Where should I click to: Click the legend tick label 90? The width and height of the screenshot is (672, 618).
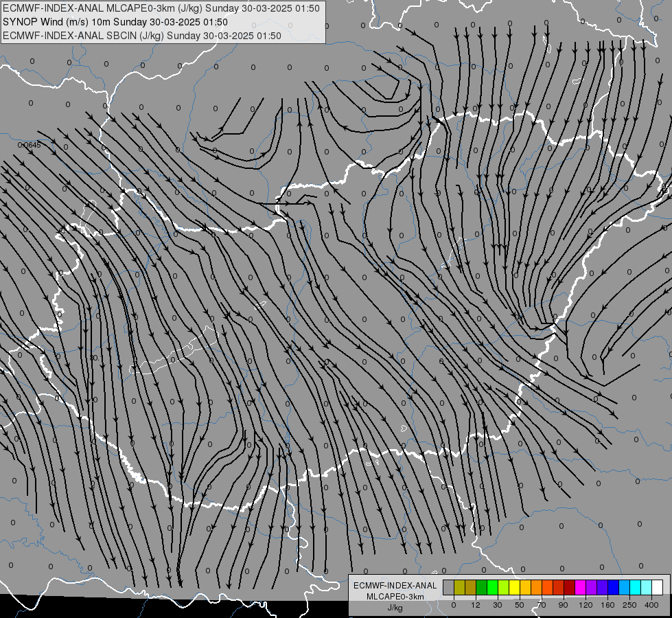tap(563, 605)
